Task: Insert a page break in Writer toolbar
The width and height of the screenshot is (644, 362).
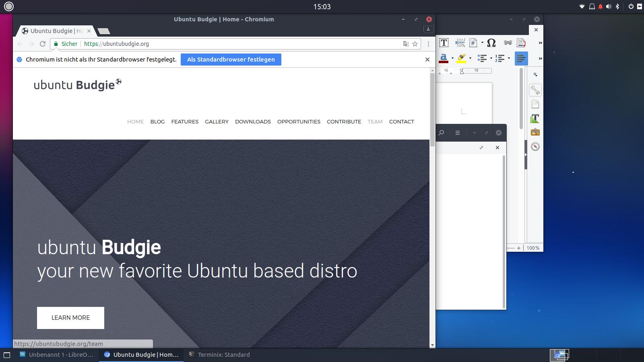Action: point(460,43)
